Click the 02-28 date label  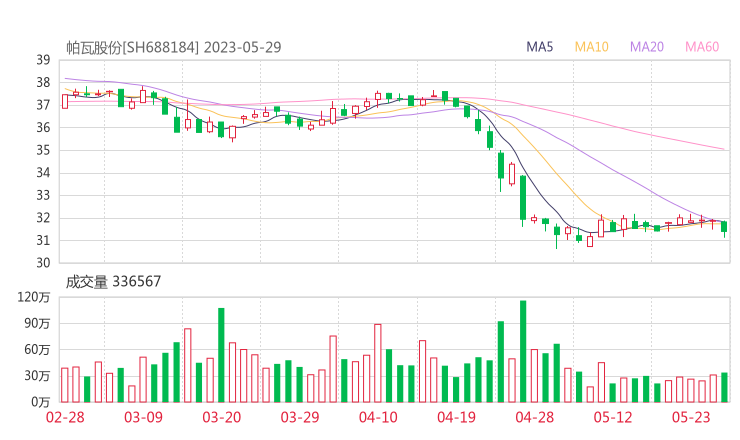coord(65,417)
